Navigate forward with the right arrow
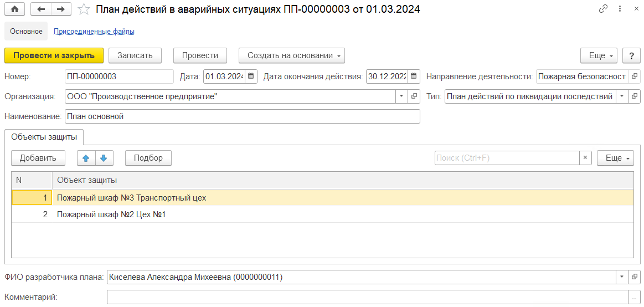Viewport: 644px width, 307px height. 61,9
